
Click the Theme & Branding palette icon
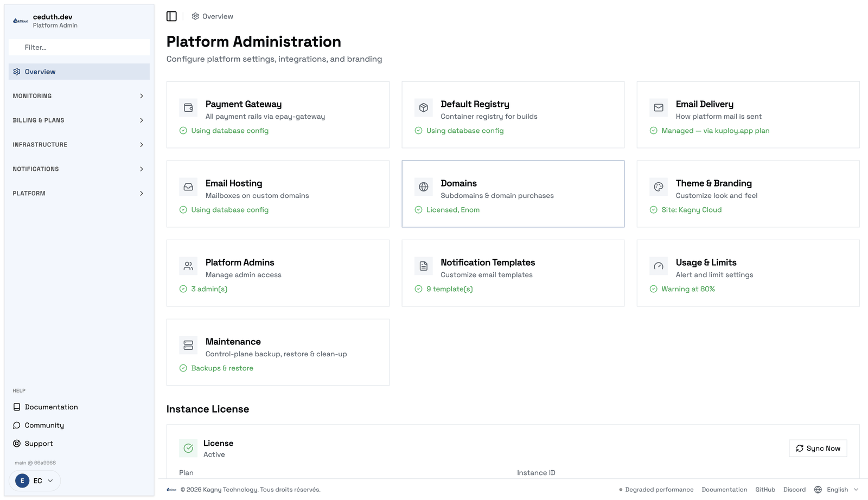coord(659,187)
